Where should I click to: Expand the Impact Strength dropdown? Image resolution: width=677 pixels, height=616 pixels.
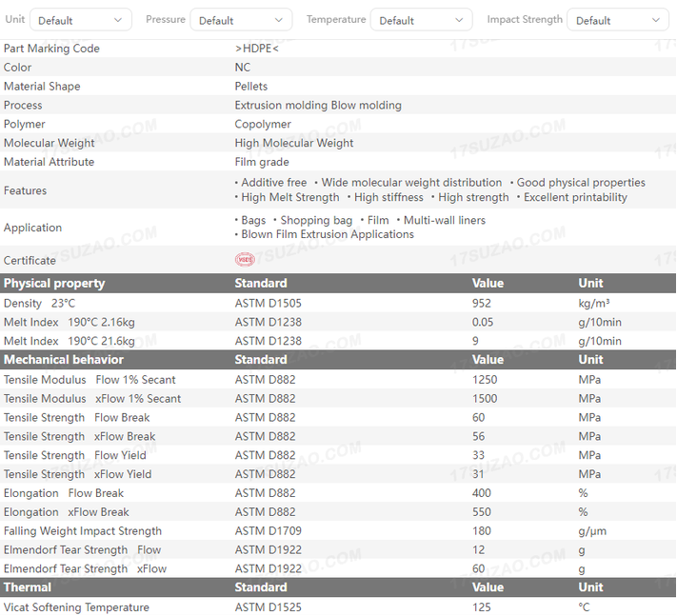(x=617, y=20)
